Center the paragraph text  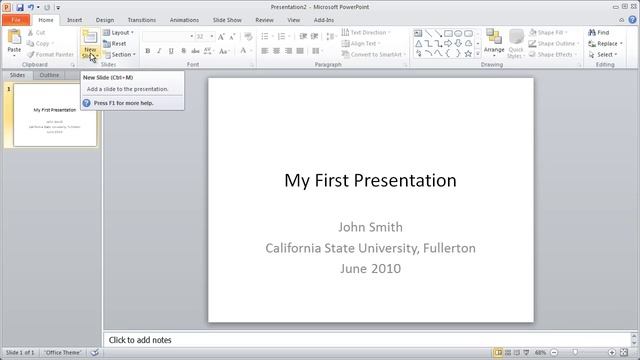point(276,51)
